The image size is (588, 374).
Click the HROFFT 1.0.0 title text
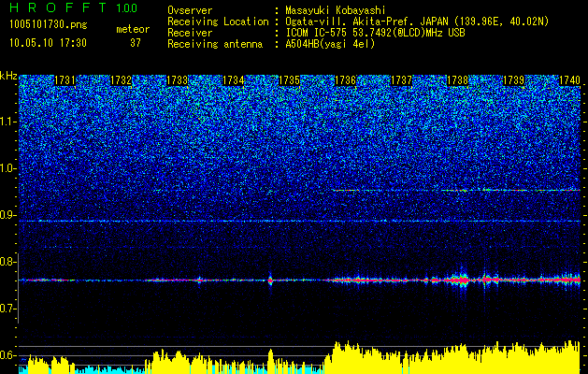click(x=74, y=7)
